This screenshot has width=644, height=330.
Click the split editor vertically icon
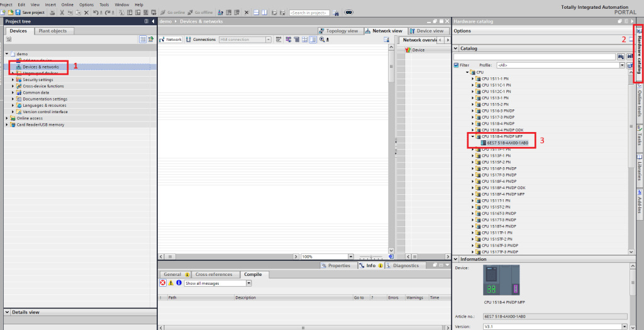point(265,13)
